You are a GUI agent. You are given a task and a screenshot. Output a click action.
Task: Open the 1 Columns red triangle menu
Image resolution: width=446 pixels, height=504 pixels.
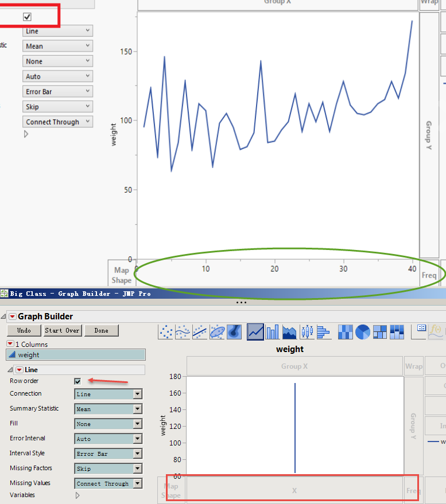point(10,343)
